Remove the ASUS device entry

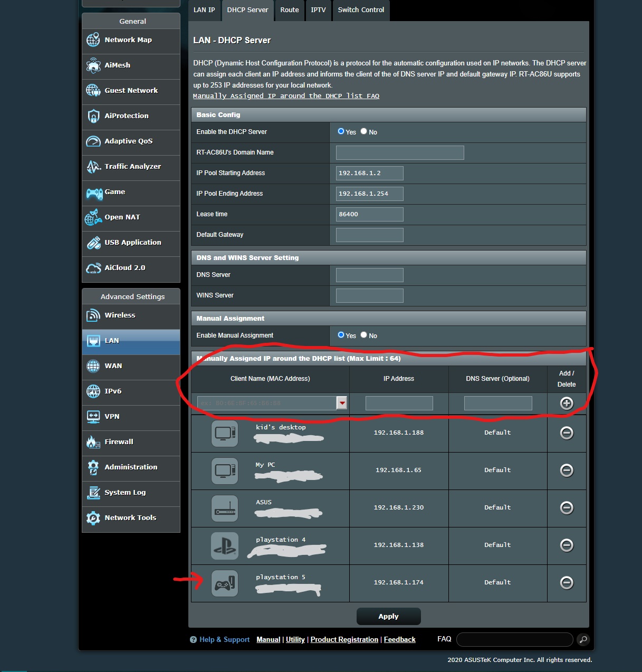[567, 508]
